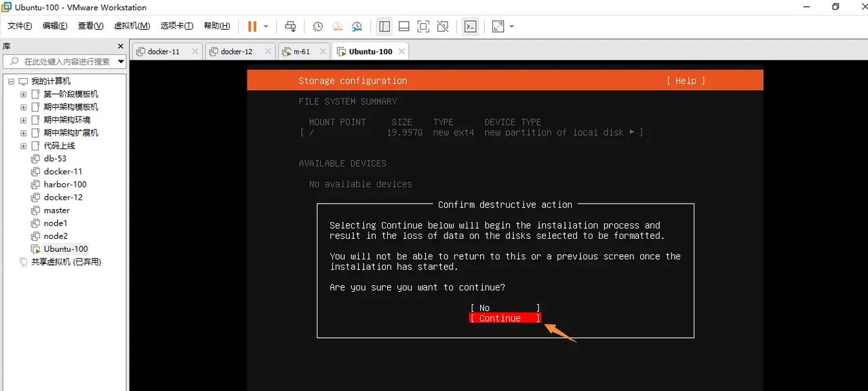This screenshot has width=868, height=391.
Task: Open the pause button dropdown arrow
Action: point(264,26)
